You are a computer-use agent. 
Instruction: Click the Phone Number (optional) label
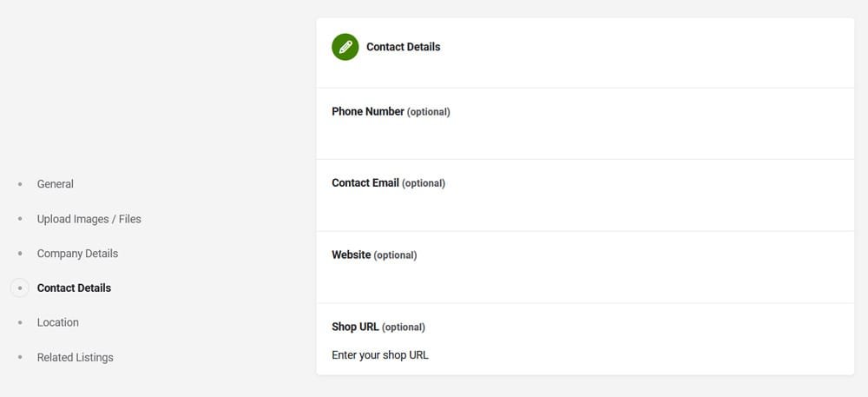tap(391, 111)
